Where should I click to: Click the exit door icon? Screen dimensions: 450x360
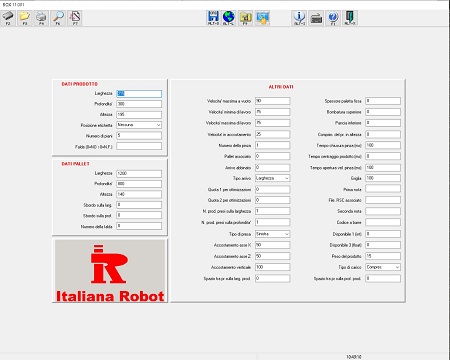point(350,18)
